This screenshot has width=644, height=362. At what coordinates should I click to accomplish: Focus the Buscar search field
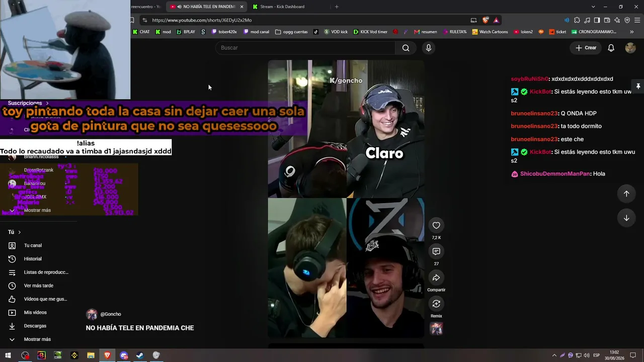pos(305,48)
